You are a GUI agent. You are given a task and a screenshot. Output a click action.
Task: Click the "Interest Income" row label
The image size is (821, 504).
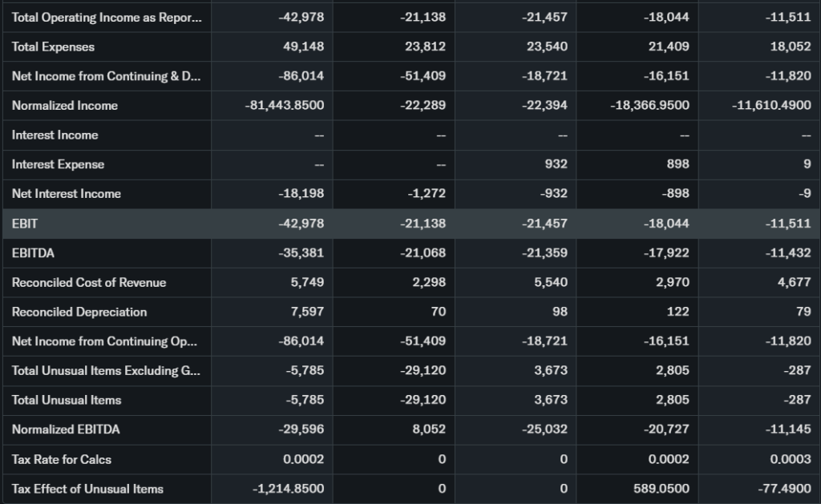(x=55, y=135)
